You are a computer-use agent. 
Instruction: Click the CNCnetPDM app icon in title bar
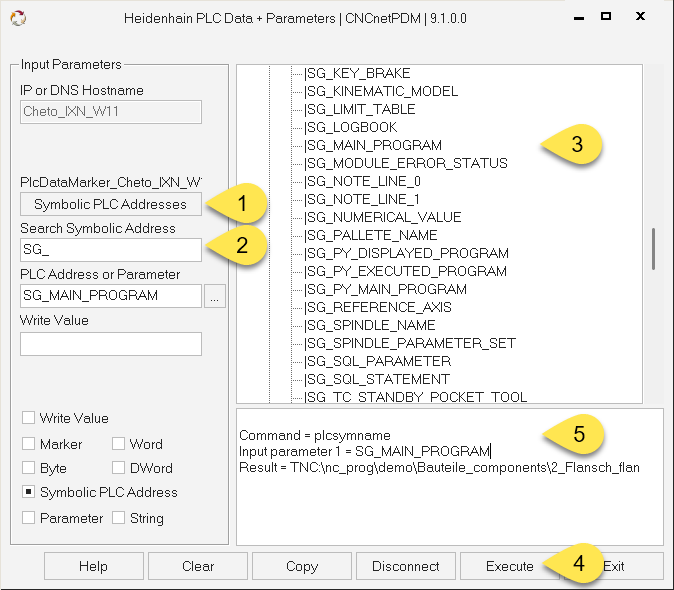click(x=18, y=18)
